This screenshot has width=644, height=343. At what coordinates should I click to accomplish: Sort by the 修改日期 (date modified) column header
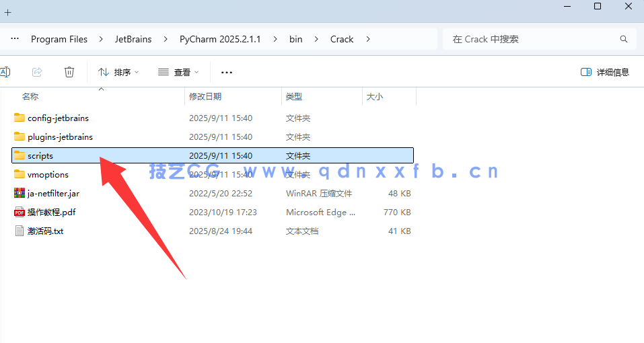[x=205, y=96]
